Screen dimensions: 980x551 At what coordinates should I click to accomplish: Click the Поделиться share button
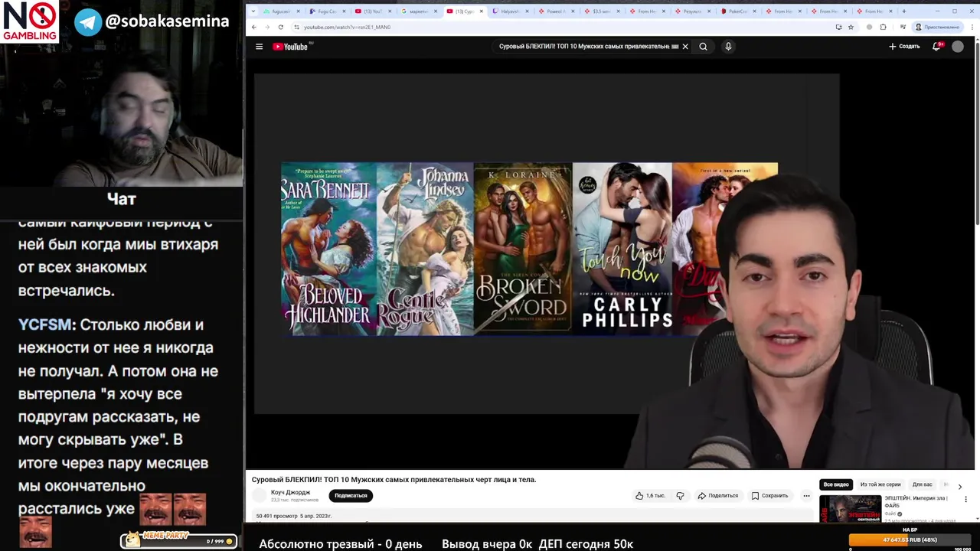(718, 496)
